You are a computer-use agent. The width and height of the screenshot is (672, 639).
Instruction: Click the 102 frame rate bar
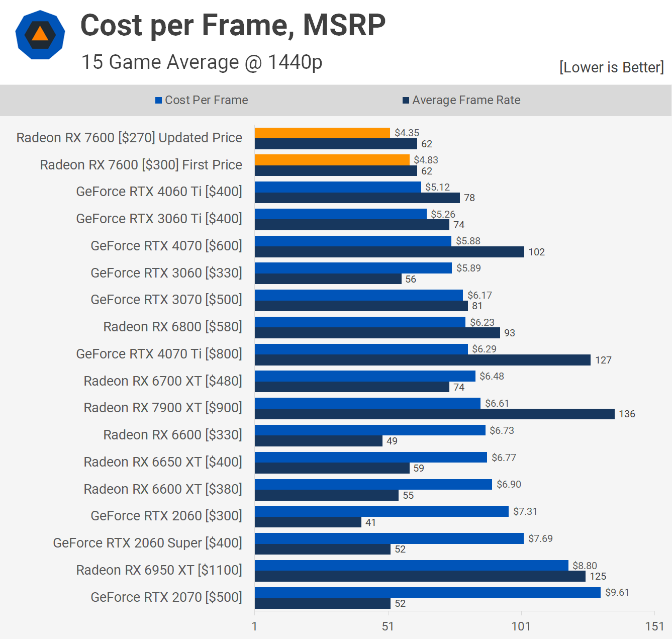pyautogui.click(x=390, y=252)
